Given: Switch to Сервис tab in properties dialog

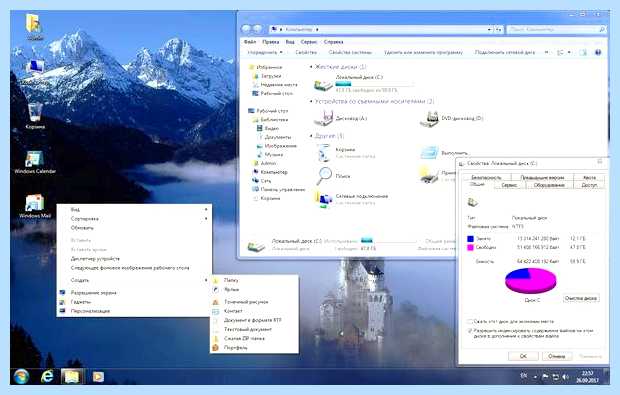Looking at the screenshot, I should pyautogui.click(x=509, y=185).
